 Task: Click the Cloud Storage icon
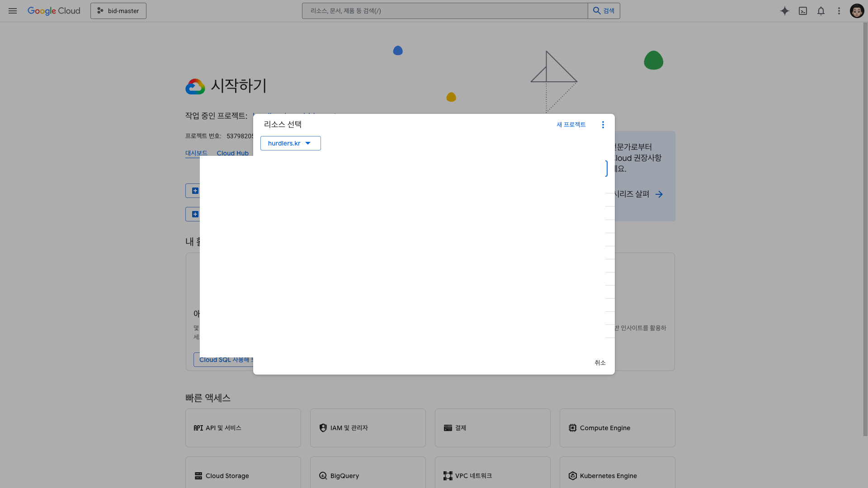tap(198, 476)
